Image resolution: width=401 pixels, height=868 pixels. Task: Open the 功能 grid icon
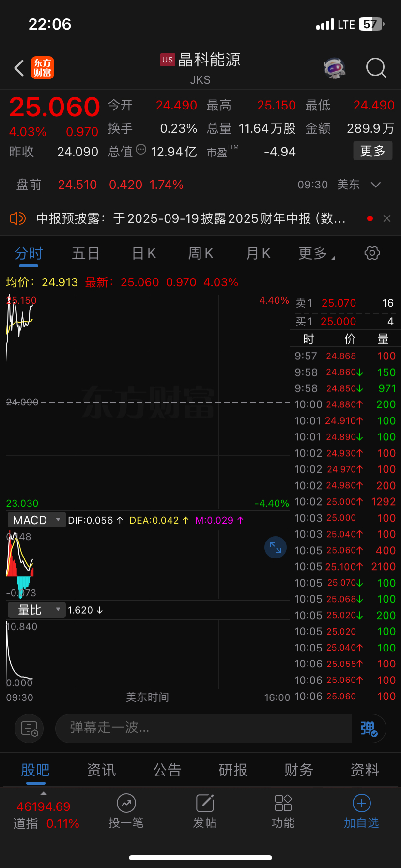(283, 803)
